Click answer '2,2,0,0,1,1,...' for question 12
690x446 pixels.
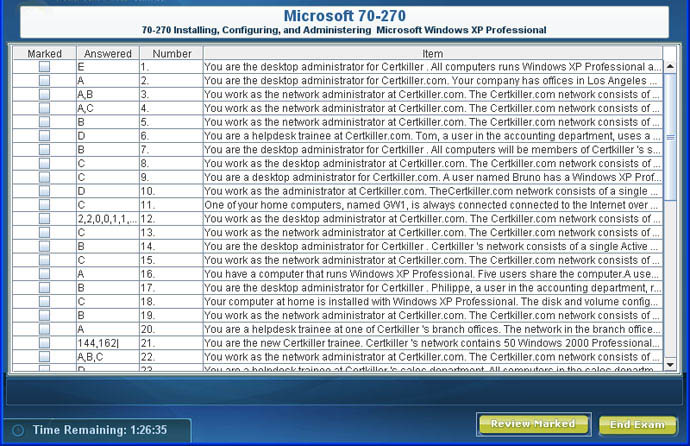pos(108,219)
